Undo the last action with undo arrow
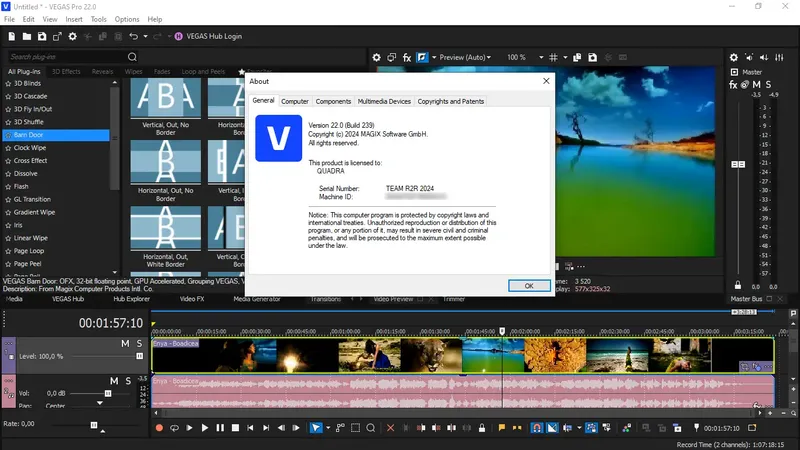Screen dimensions: 800x450 134,36
